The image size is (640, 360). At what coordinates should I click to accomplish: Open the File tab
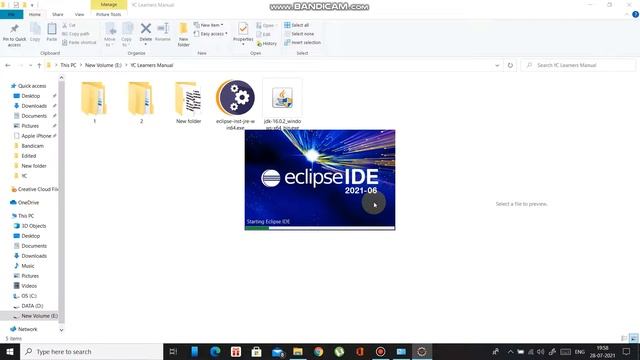(11, 14)
